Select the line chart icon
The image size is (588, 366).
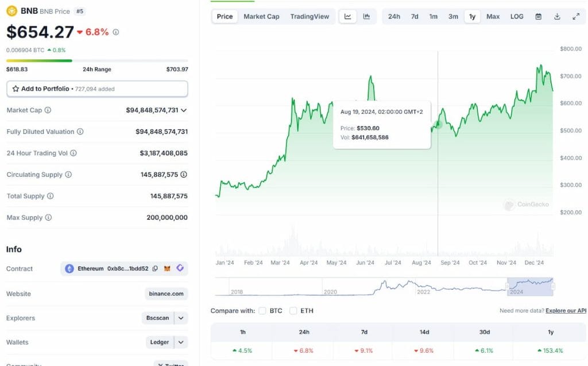click(x=347, y=16)
